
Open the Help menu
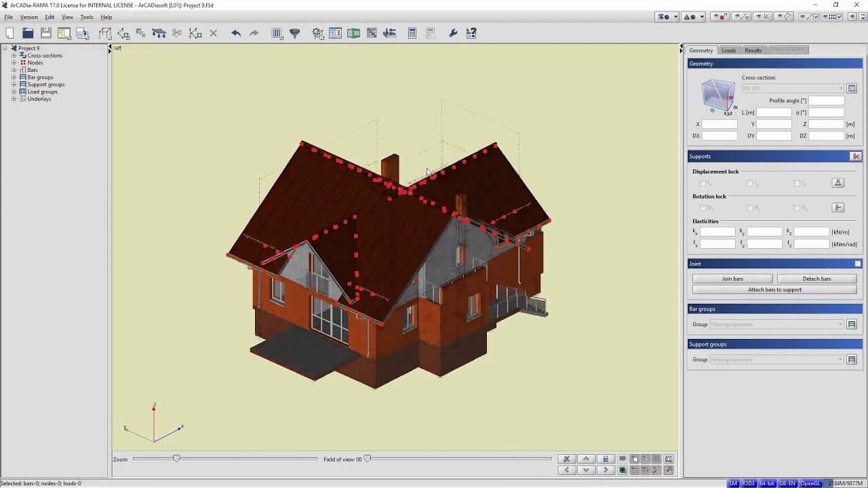tap(106, 17)
